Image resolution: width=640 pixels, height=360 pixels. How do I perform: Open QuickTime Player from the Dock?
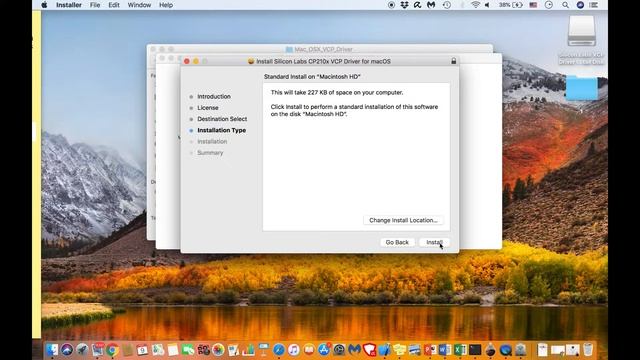coord(505,350)
